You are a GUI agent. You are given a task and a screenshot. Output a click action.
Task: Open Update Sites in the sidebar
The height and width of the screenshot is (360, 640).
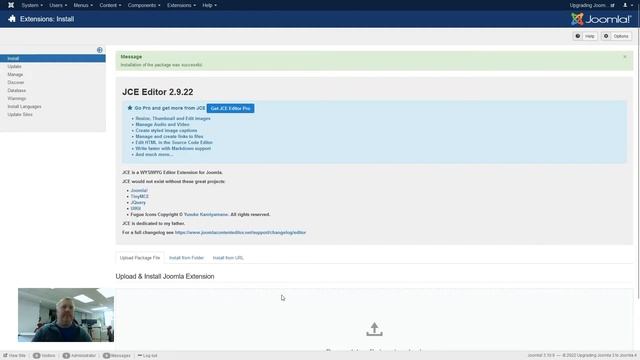[20, 115]
